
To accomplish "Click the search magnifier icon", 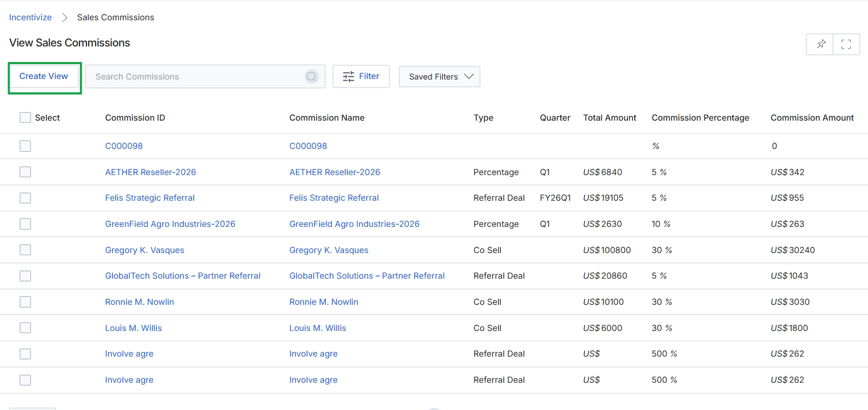I will coord(312,77).
